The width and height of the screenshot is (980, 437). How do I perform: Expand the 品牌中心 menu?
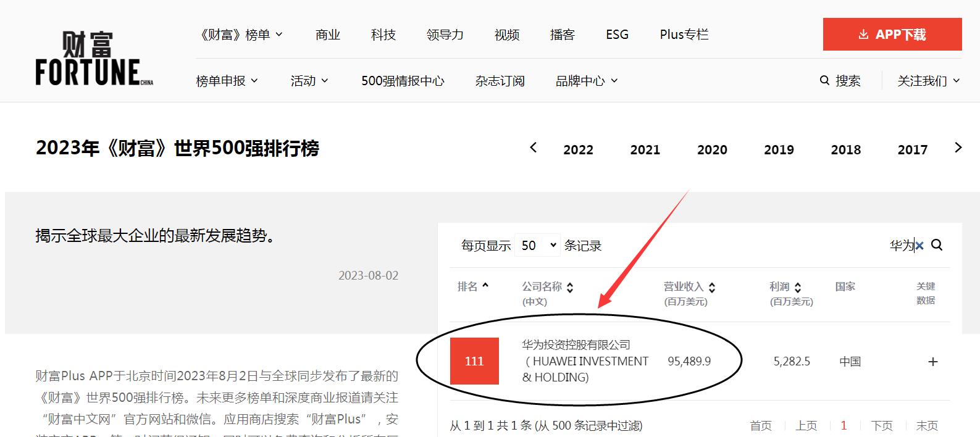coord(587,81)
